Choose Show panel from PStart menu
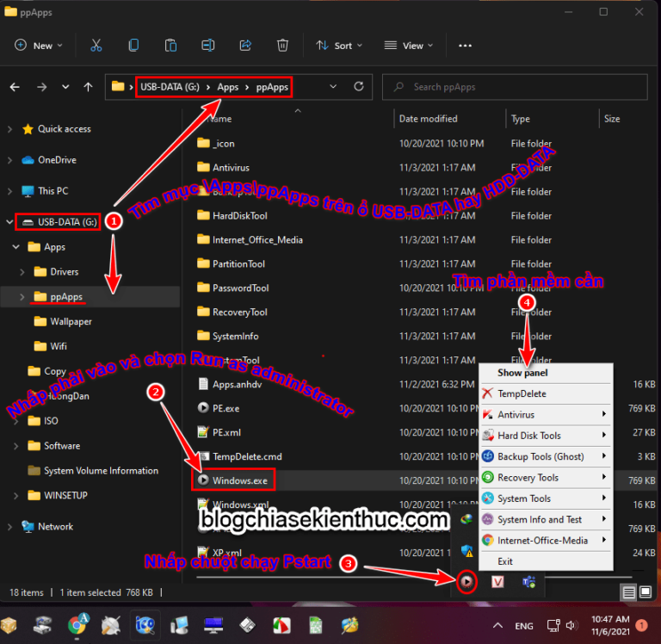Image resolution: width=661 pixels, height=644 pixels. point(522,373)
